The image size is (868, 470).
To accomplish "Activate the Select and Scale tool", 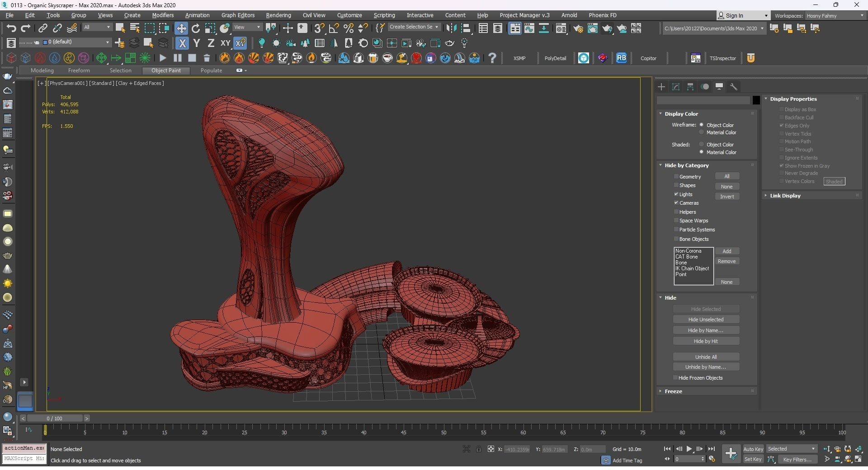I will (x=210, y=28).
